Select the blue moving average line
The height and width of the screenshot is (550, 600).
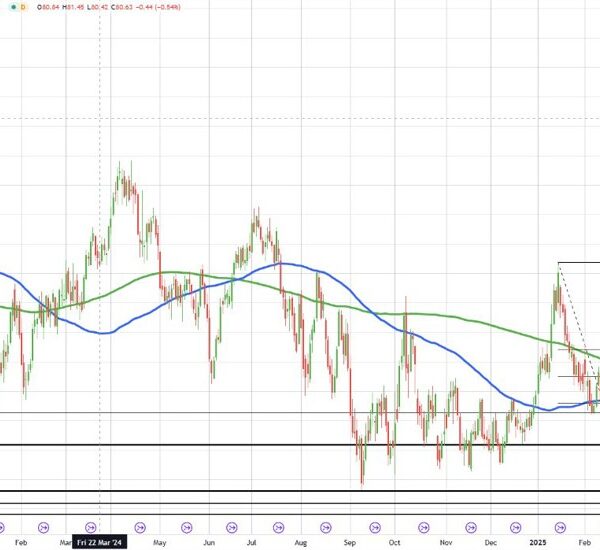click(100, 333)
